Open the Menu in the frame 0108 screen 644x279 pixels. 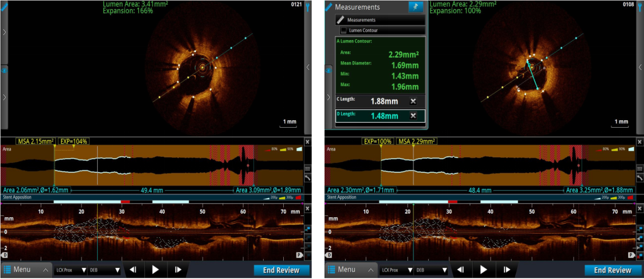(351, 270)
